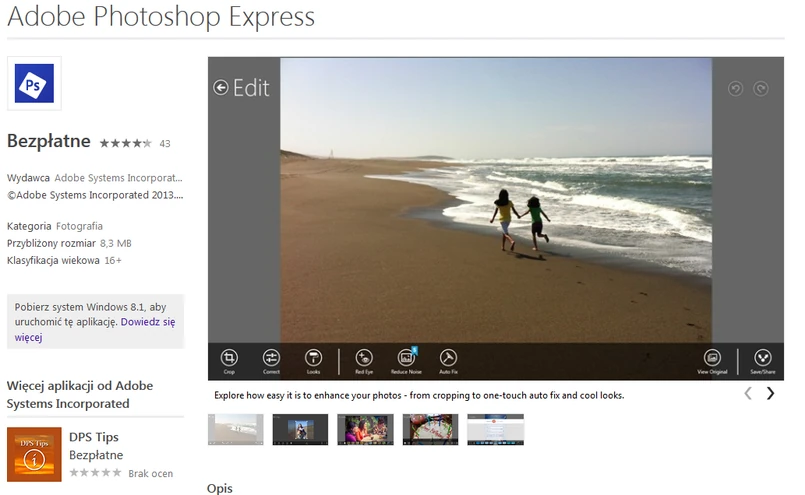The width and height of the screenshot is (805, 495).
Task: Click the 'Brak ocen' rating text
Action: [150, 473]
